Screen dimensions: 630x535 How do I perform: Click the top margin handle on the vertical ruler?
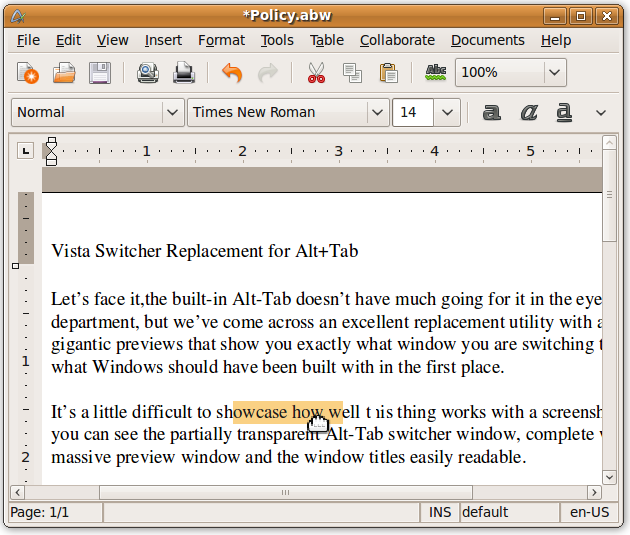click(16, 266)
